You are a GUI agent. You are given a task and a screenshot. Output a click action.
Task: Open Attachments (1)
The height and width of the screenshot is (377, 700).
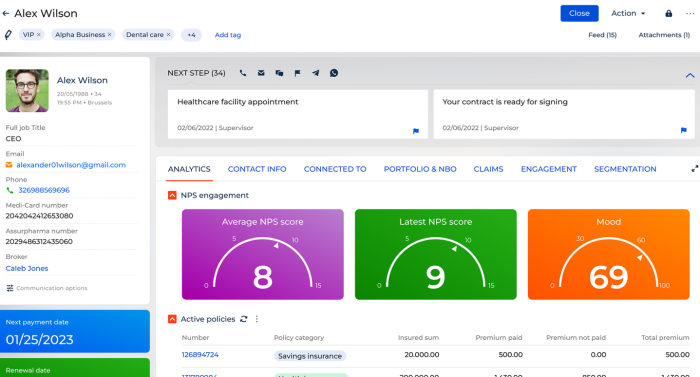[664, 35]
